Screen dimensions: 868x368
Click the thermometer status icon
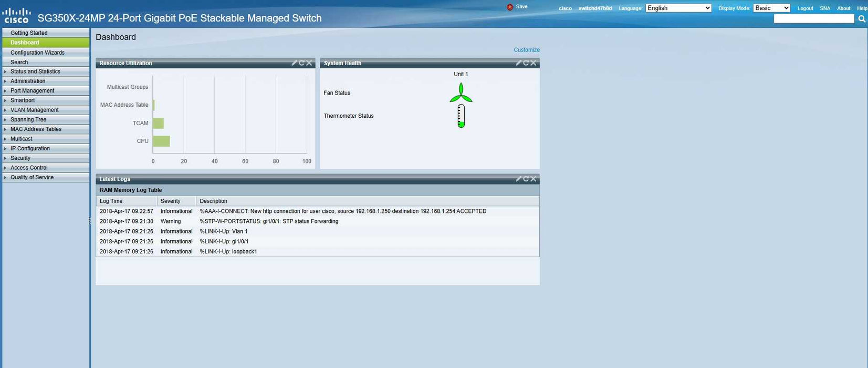point(461,116)
